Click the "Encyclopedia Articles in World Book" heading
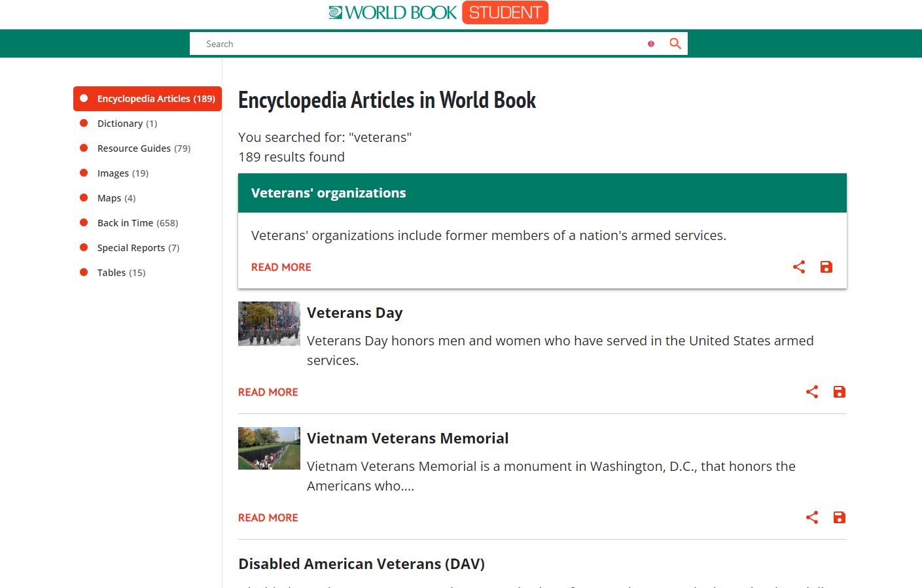922x588 pixels. point(387,100)
